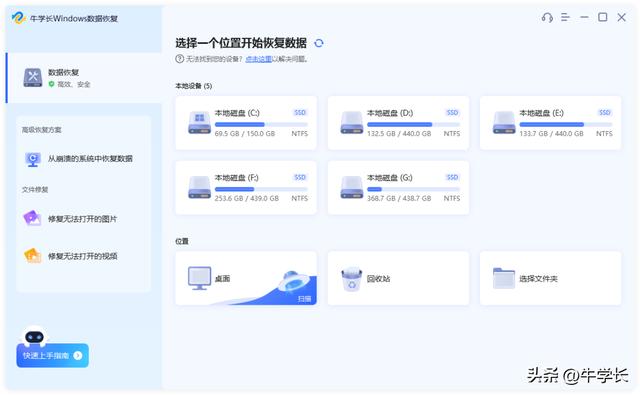The width and height of the screenshot is (640, 395).
Task: Minimize the recovery window
Action: (584, 17)
